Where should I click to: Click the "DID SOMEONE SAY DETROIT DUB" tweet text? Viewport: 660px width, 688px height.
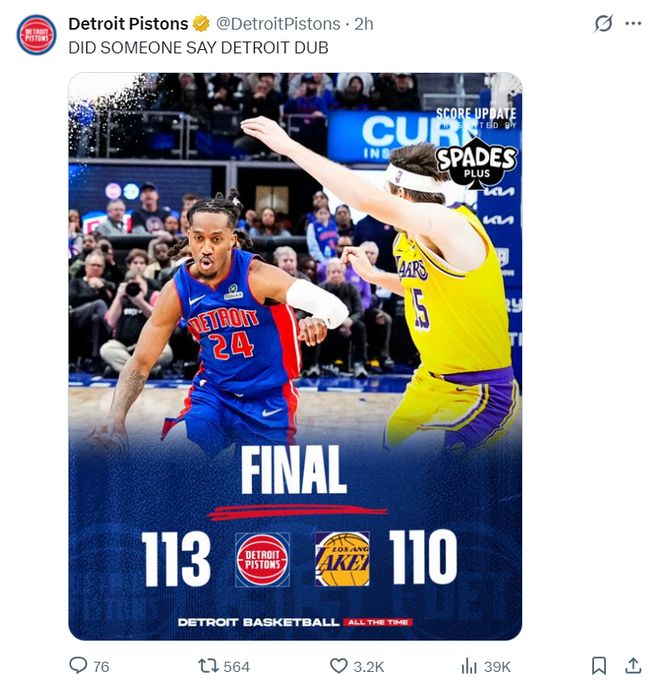198,46
